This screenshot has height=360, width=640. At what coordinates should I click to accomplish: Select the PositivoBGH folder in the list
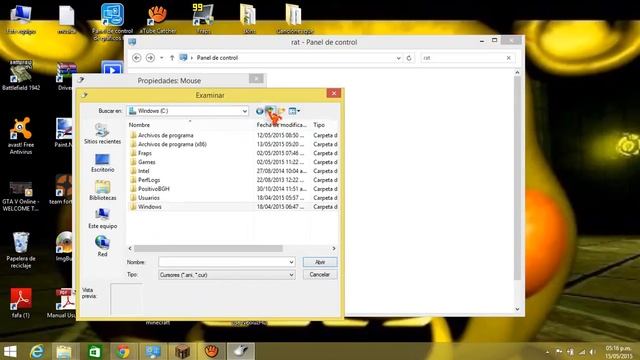pos(149,189)
